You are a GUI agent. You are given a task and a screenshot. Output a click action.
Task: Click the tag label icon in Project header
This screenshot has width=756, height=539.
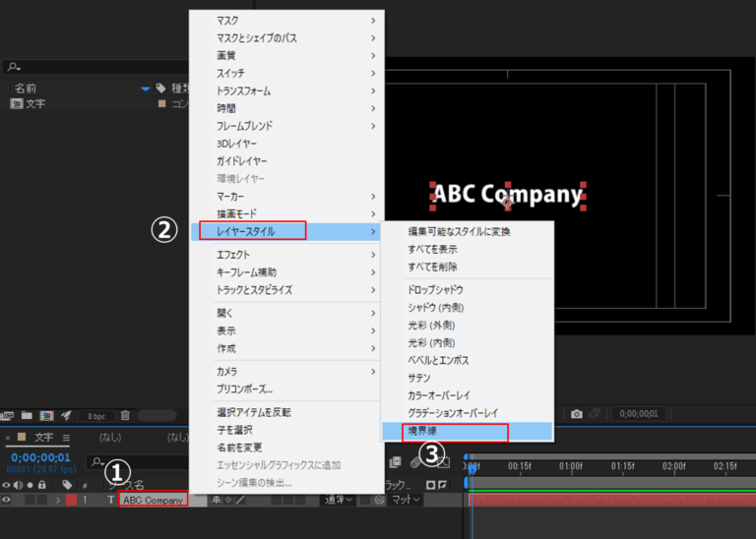coord(161,89)
